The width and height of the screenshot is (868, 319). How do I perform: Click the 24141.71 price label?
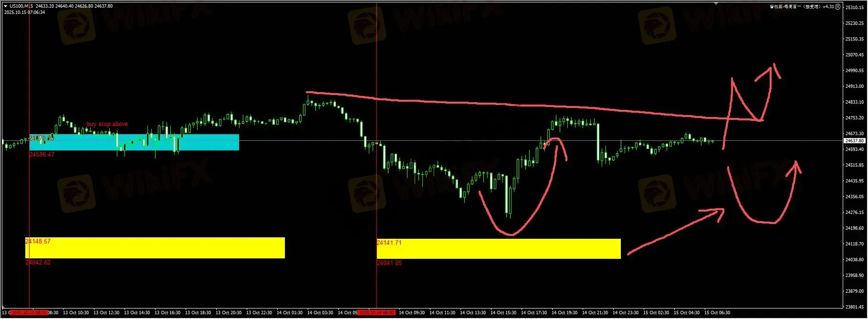(389, 243)
